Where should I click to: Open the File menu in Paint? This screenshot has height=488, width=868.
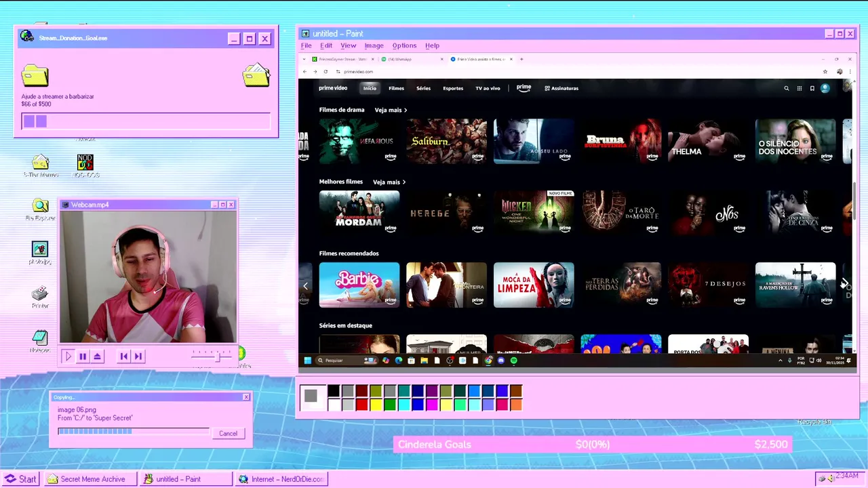pos(307,45)
